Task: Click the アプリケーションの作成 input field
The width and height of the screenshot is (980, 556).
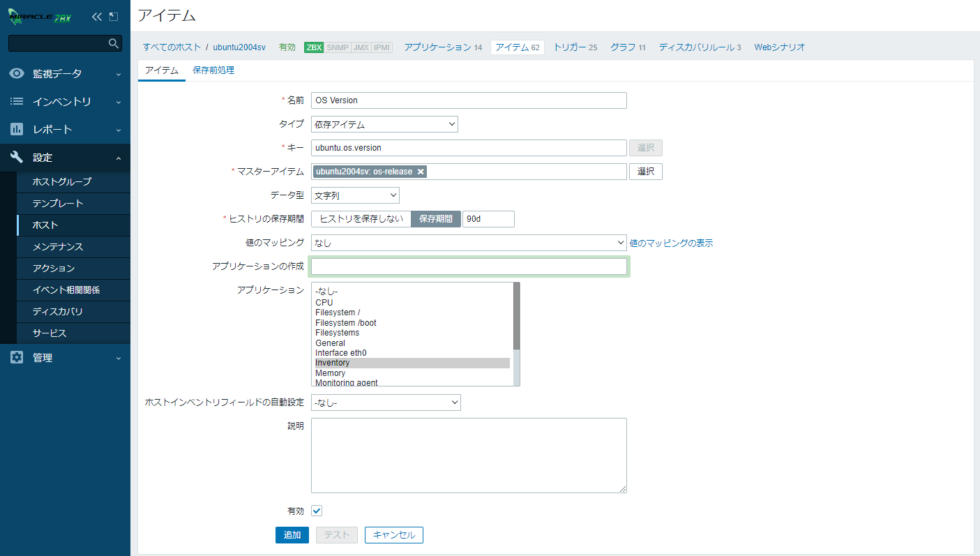Action: (469, 266)
